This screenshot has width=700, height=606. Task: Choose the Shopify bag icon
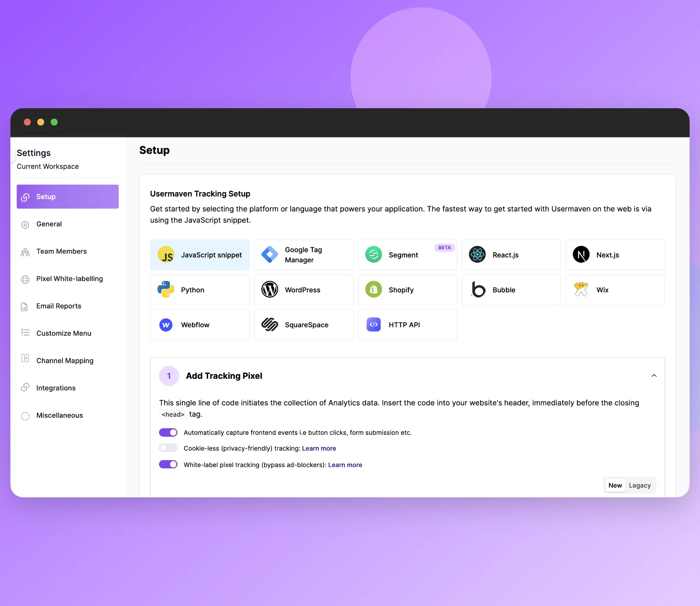pos(373,290)
